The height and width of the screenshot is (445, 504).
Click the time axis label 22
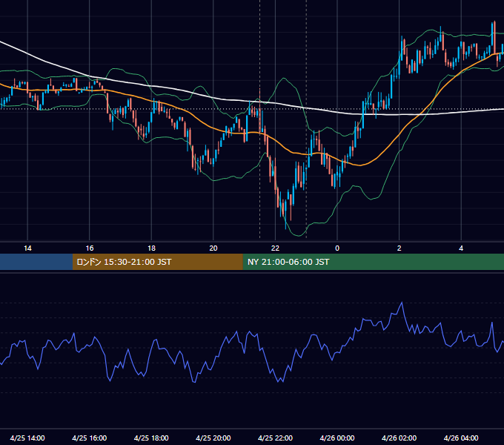pyautogui.click(x=275, y=248)
